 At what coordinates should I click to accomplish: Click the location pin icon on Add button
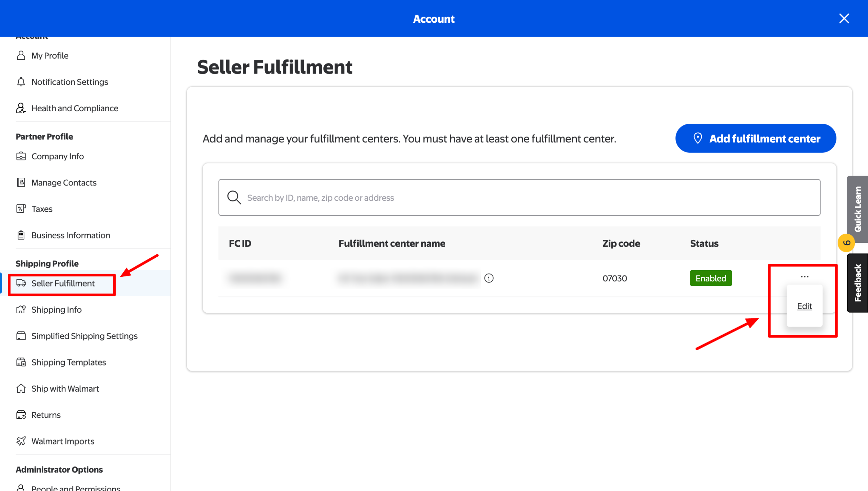point(698,138)
